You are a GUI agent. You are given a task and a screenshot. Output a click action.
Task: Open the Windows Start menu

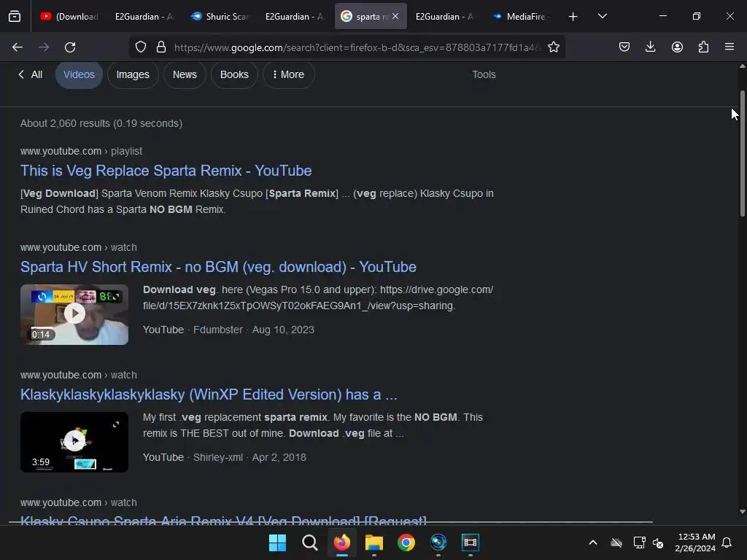coord(277,542)
